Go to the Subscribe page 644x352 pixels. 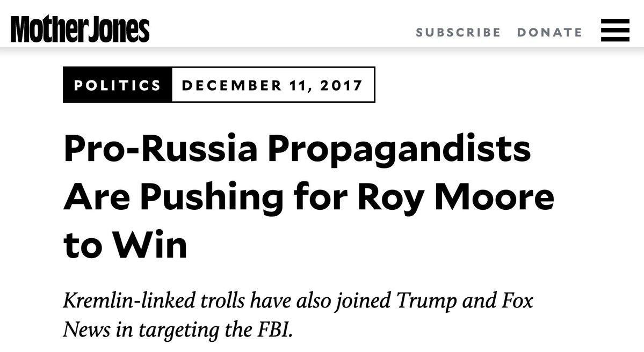(x=458, y=32)
